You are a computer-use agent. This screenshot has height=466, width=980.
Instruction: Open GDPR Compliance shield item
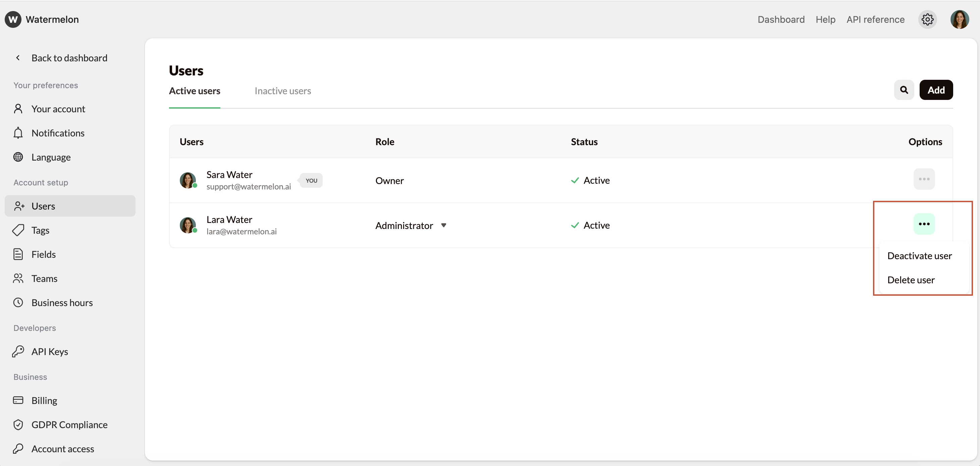69,424
